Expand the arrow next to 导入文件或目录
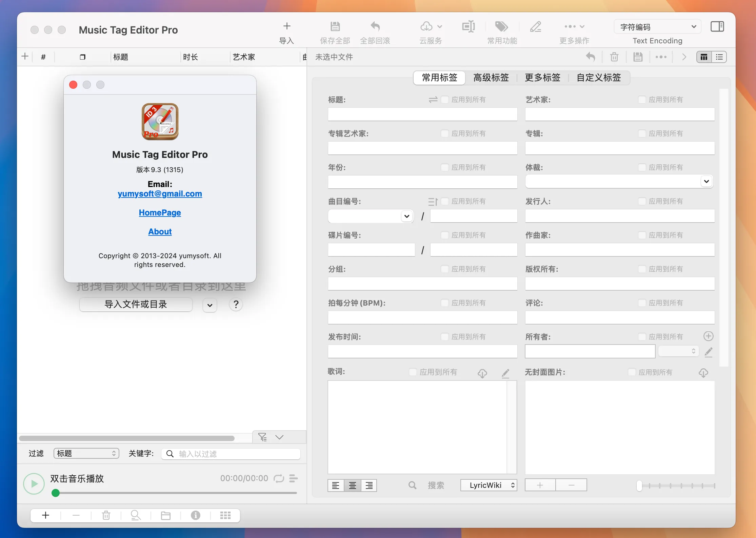 pos(210,305)
